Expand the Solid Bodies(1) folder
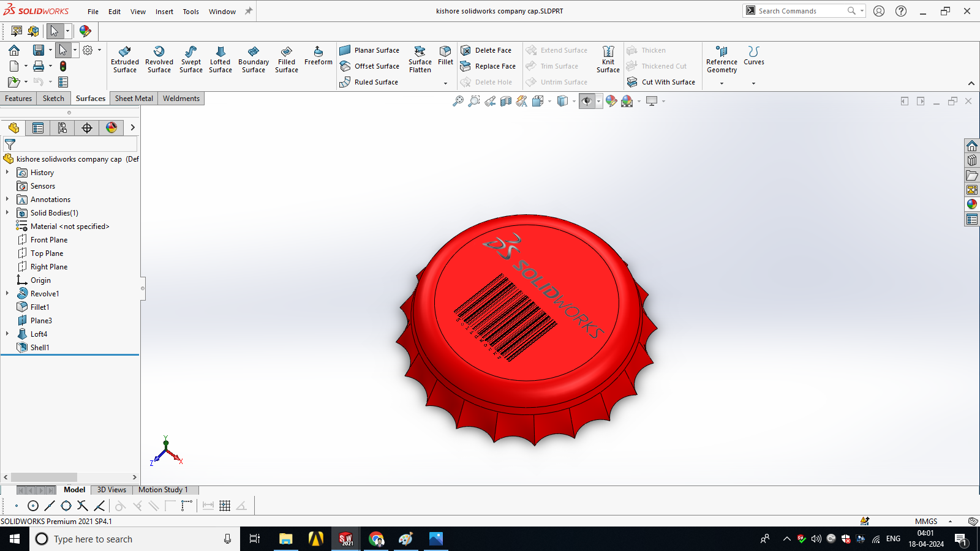980x551 pixels. pyautogui.click(x=7, y=213)
